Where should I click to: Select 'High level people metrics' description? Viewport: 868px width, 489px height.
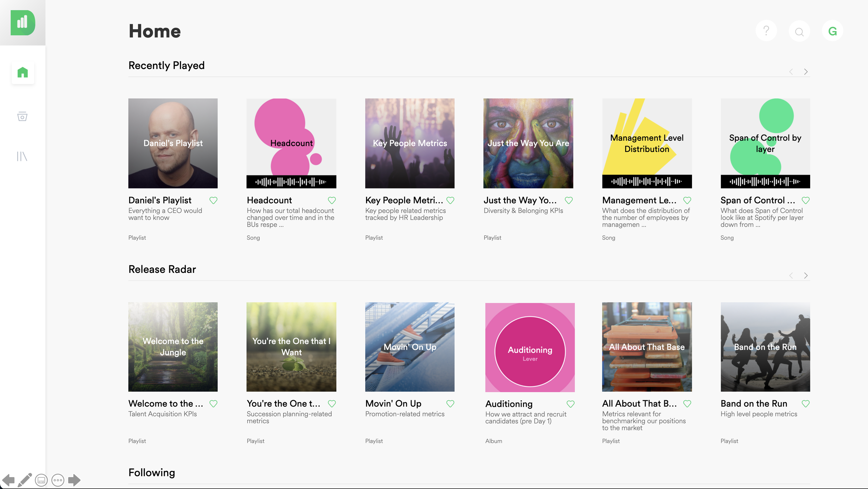point(759,414)
